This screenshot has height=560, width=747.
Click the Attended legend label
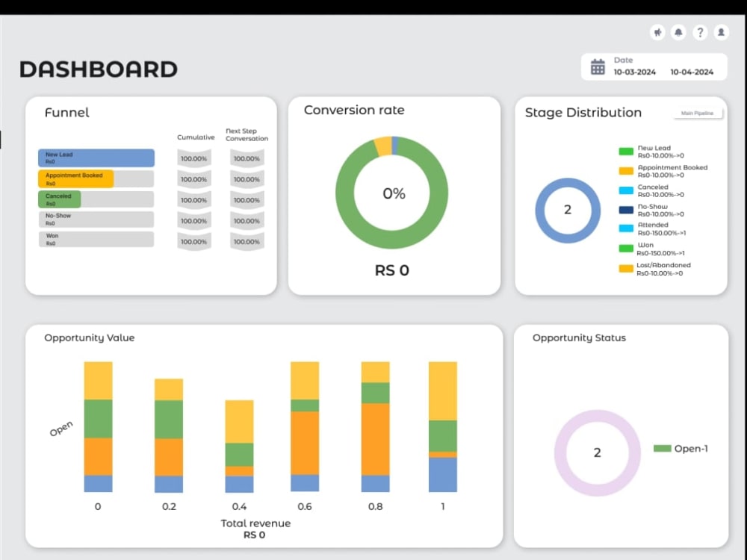tap(653, 225)
